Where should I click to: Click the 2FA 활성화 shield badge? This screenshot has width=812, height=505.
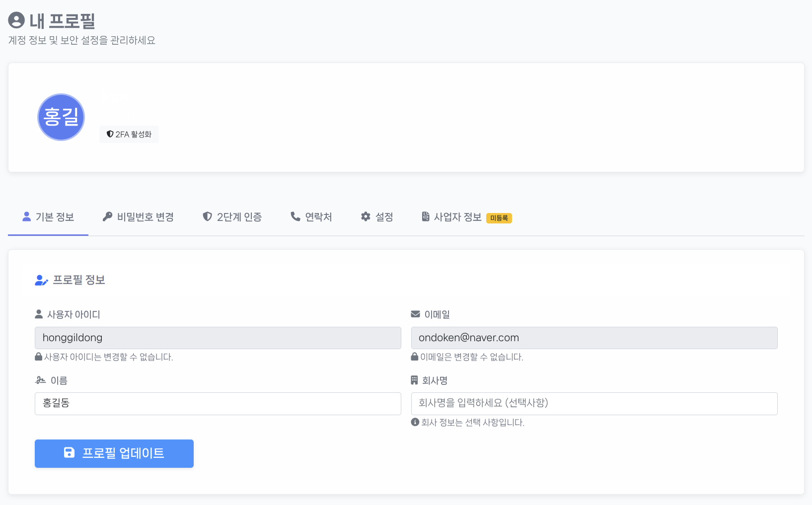point(129,134)
